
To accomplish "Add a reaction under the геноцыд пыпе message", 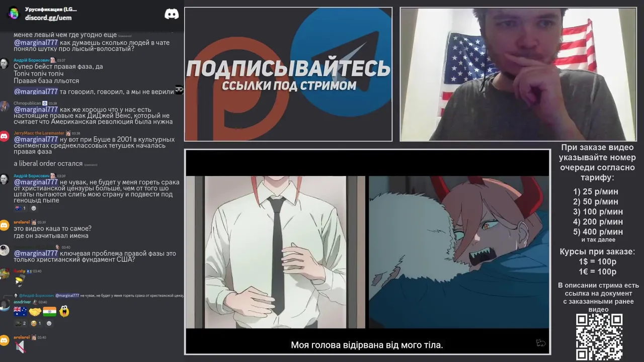I will click(34, 208).
